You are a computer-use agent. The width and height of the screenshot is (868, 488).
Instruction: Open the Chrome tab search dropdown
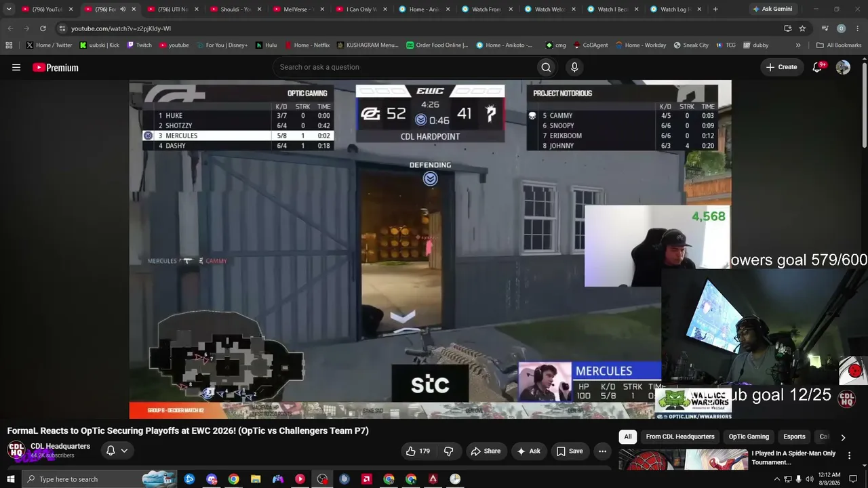tap(9, 9)
